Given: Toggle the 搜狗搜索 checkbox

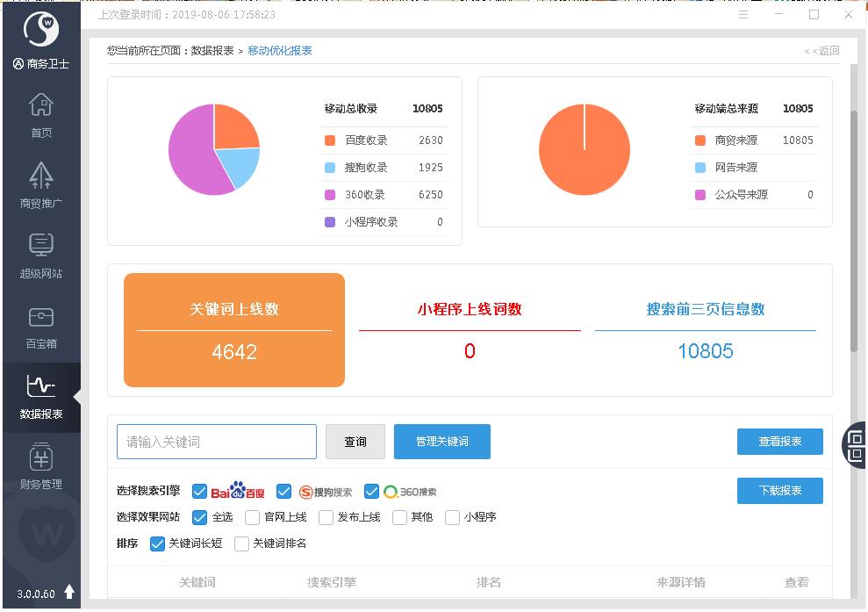Looking at the screenshot, I should [x=283, y=491].
